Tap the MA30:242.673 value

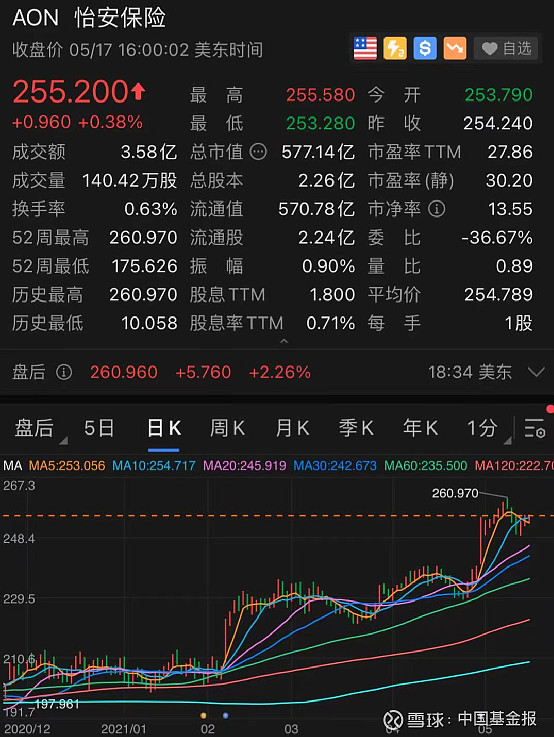pyautogui.click(x=335, y=466)
